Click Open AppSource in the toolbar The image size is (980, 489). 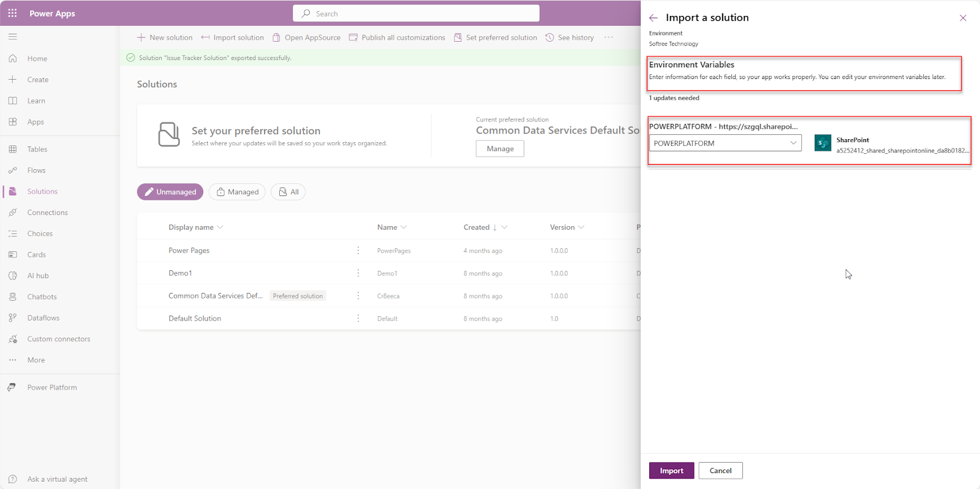[306, 37]
